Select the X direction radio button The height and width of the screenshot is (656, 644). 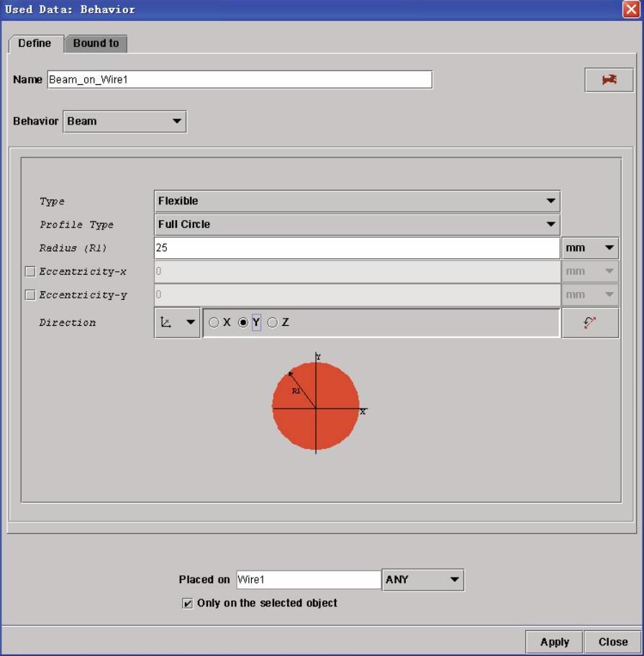click(x=214, y=323)
